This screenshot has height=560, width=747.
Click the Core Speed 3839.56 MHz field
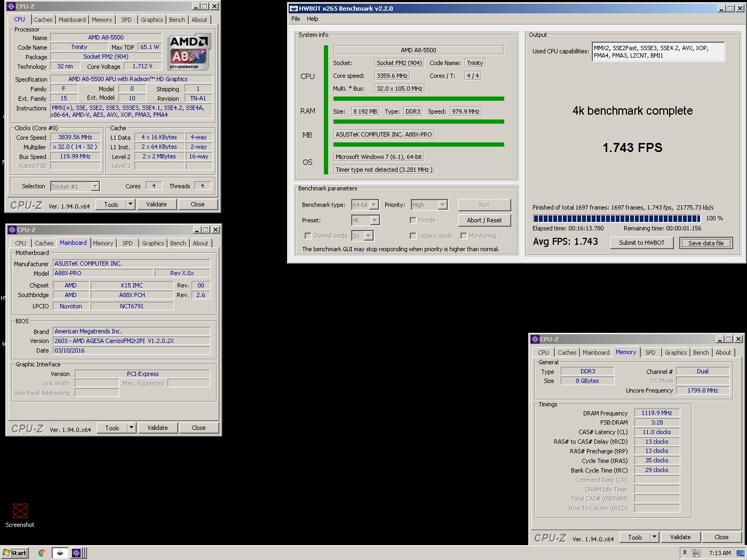75,137
